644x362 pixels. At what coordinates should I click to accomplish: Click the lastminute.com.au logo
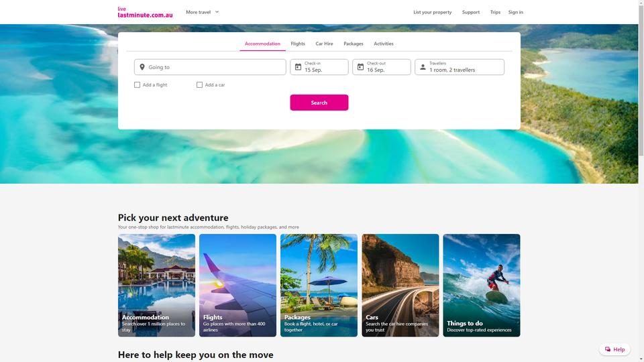(x=145, y=12)
